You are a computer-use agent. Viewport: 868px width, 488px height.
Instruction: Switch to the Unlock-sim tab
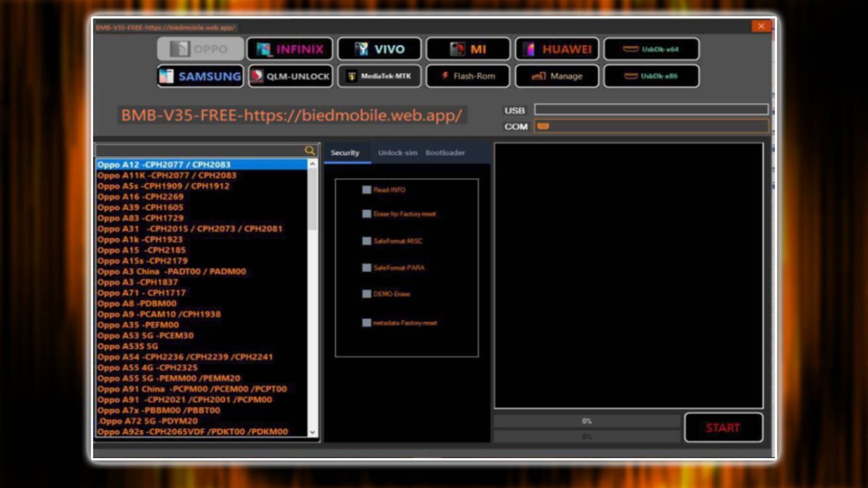(398, 152)
